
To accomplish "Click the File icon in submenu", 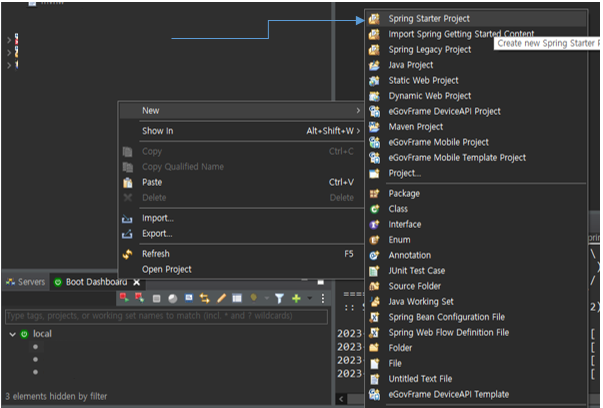I will (374, 363).
